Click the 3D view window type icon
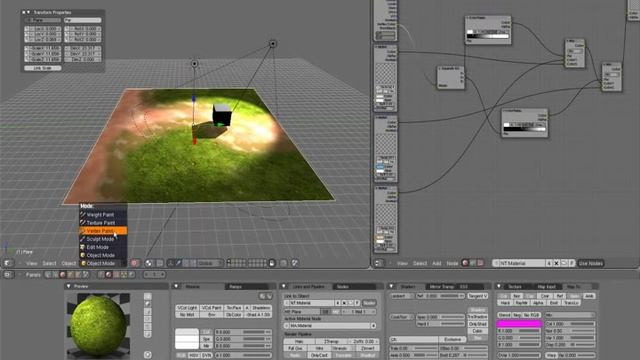Image resolution: width=640 pixels, height=360 pixels. pyautogui.click(x=8, y=263)
